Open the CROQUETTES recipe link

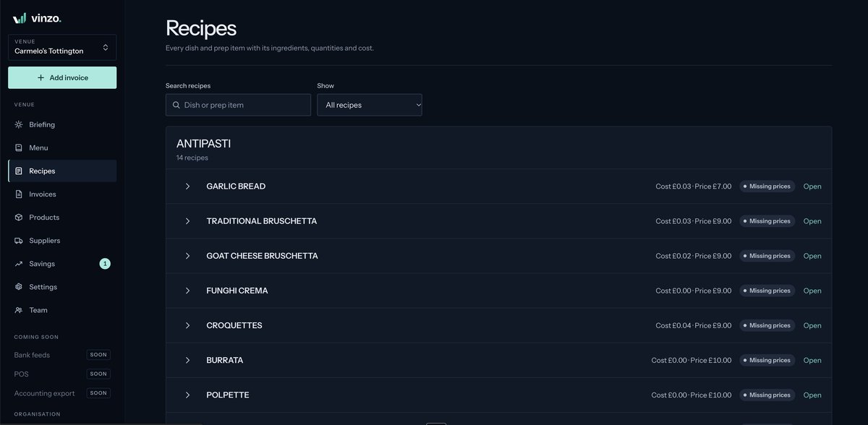pyautogui.click(x=812, y=325)
